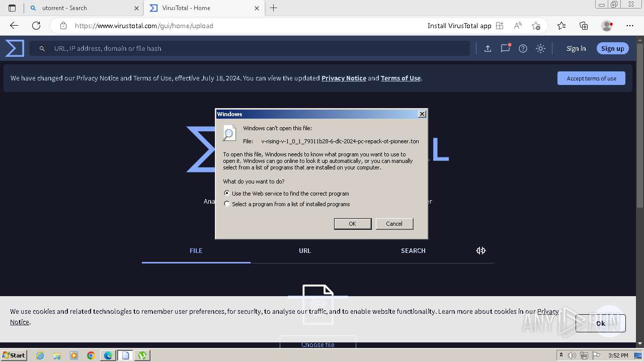The image size is (644, 362).
Task: Click the browser back arrow
Action: pyautogui.click(x=14, y=26)
